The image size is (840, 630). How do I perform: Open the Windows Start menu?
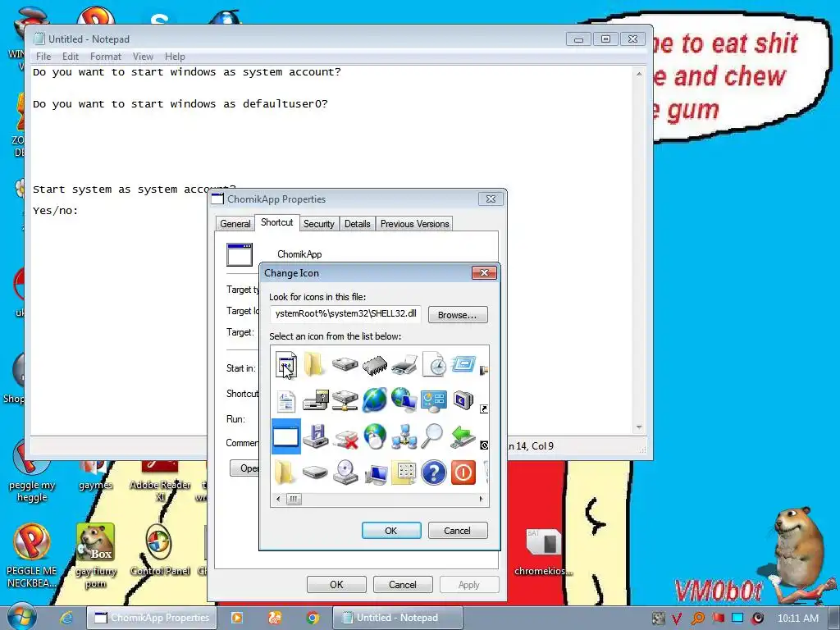[22, 617]
